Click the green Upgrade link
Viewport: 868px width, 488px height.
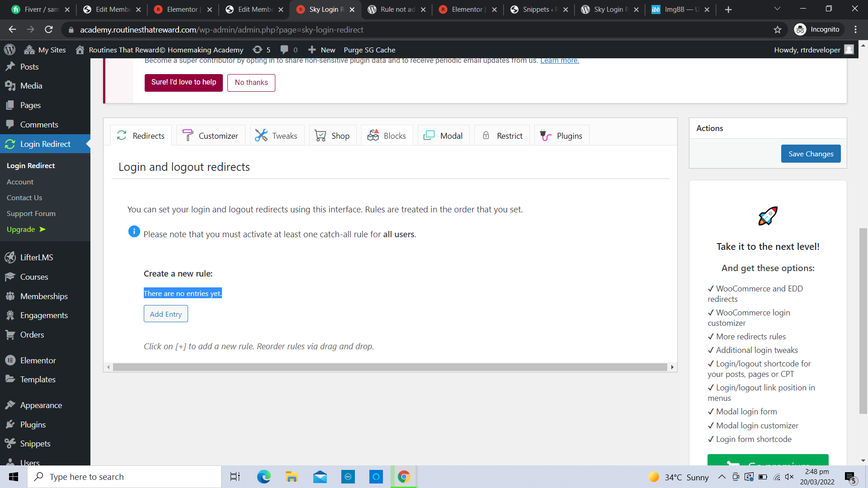pos(26,229)
